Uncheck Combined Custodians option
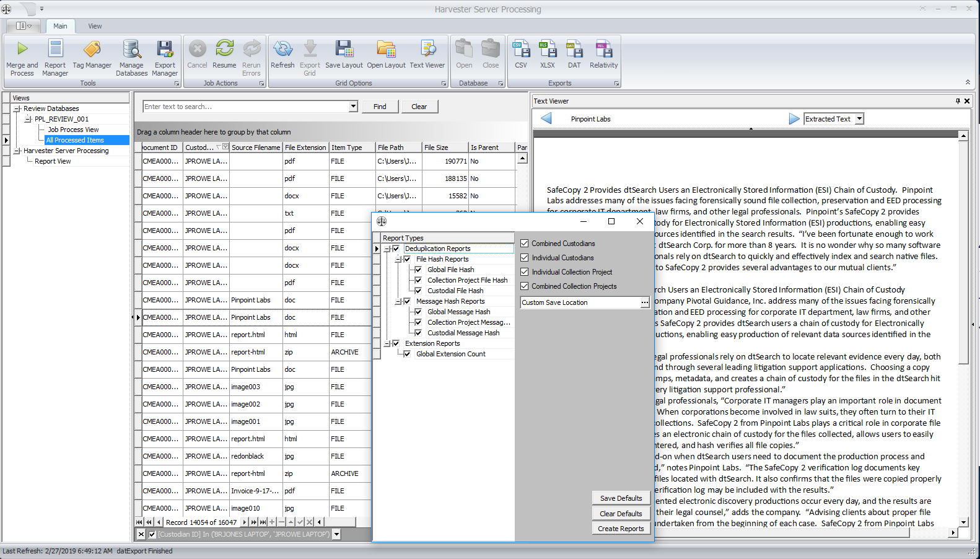Image resolution: width=980 pixels, height=559 pixels. pos(525,244)
